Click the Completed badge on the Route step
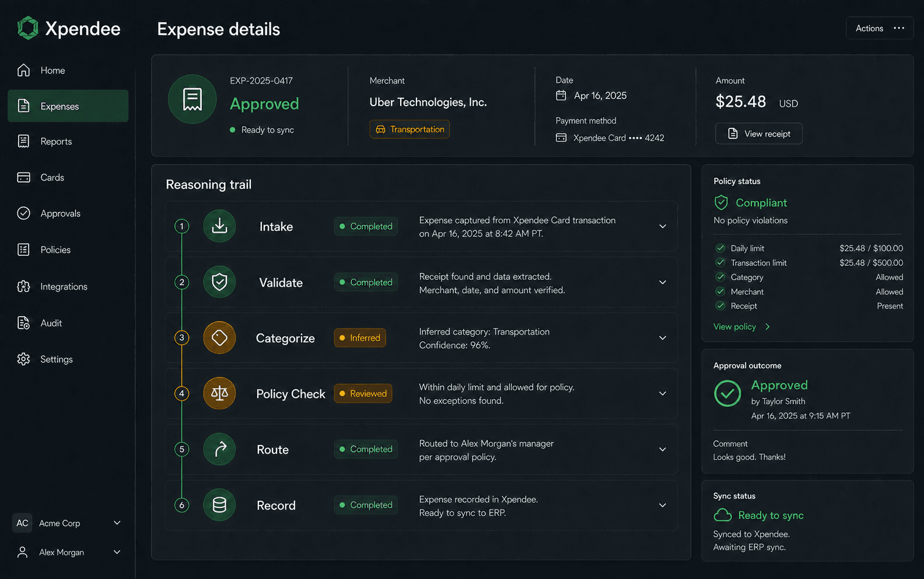924x579 pixels. pyautogui.click(x=366, y=449)
